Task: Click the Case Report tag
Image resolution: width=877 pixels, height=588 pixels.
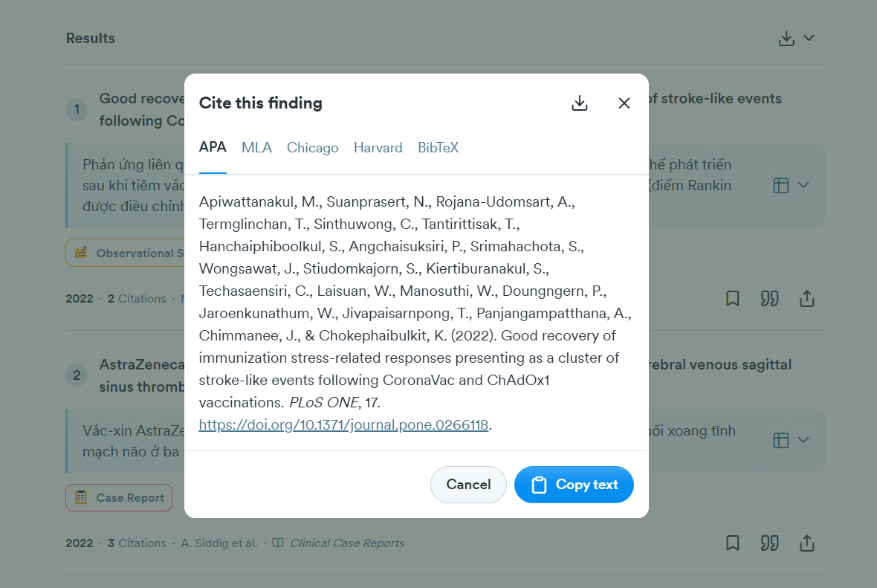Action: click(119, 498)
